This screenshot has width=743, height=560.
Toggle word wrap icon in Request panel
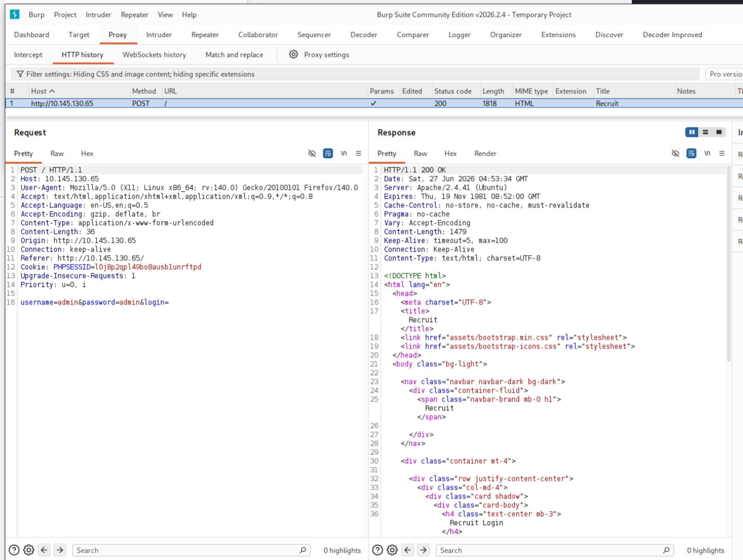click(x=328, y=154)
